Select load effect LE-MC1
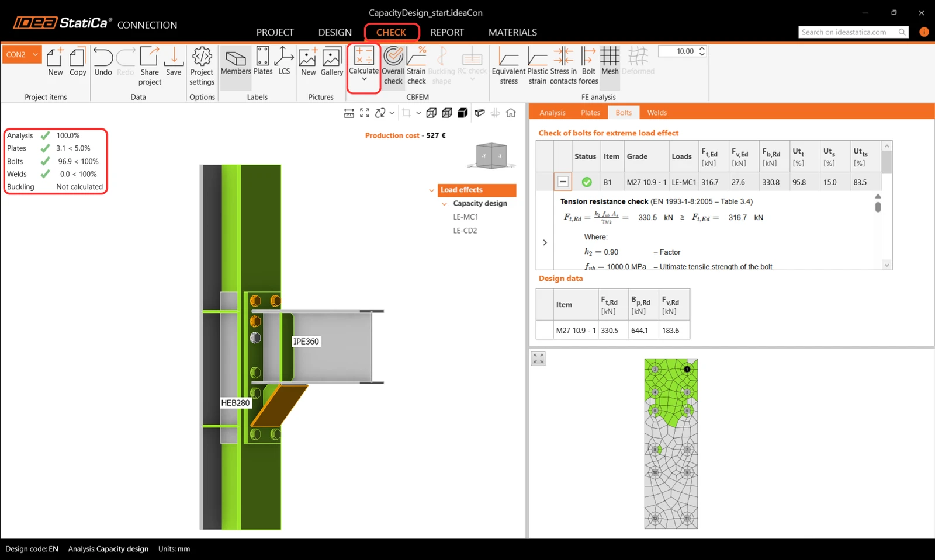 pyautogui.click(x=466, y=217)
